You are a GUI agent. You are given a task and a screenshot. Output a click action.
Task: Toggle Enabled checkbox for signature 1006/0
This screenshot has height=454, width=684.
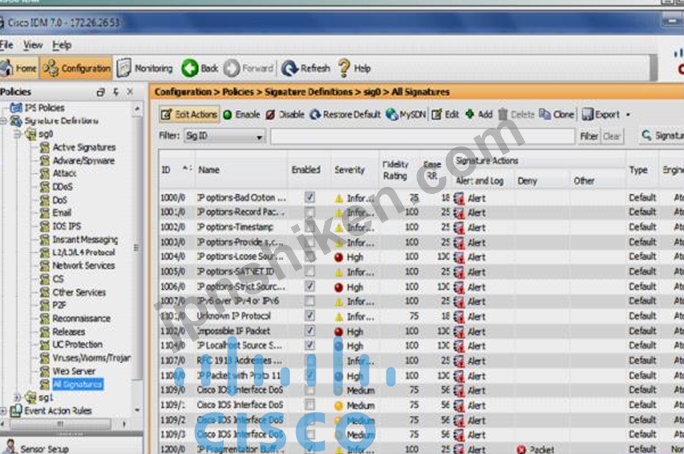click(x=309, y=287)
